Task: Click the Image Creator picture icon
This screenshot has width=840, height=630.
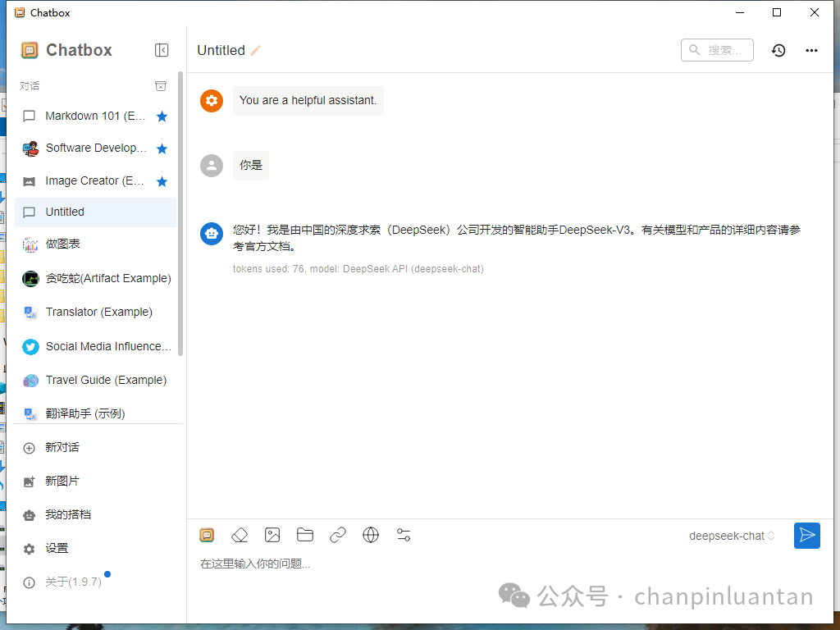Action: pos(30,181)
